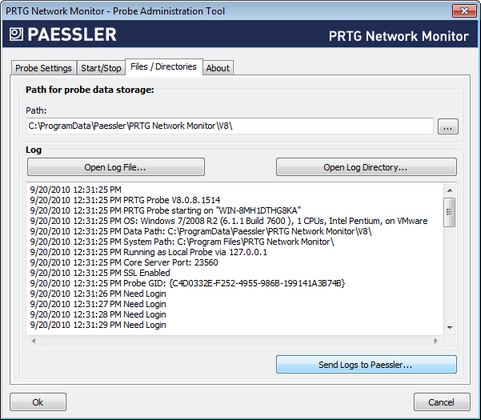Select the 12:31:27 PM Need Login line

(x=98, y=304)
